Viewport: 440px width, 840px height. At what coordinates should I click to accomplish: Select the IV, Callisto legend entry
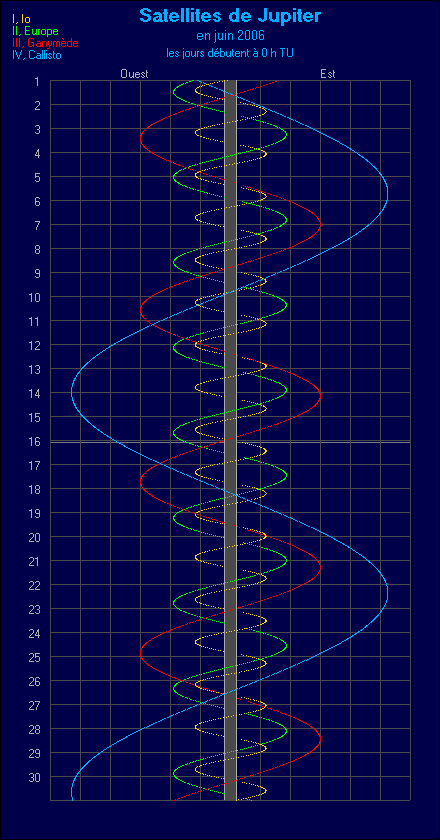tap(38, 54)
